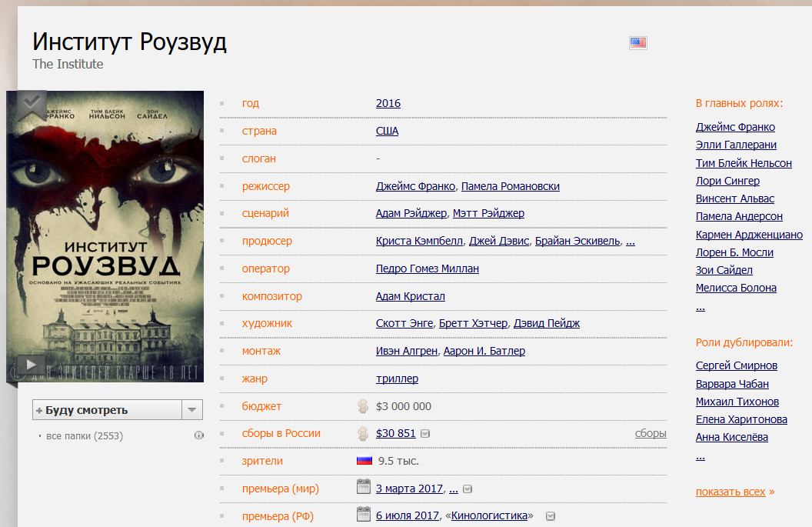Click the world premiere calendar icon
This screenshot has width=812, height=527.
click(x=364, y=488)
